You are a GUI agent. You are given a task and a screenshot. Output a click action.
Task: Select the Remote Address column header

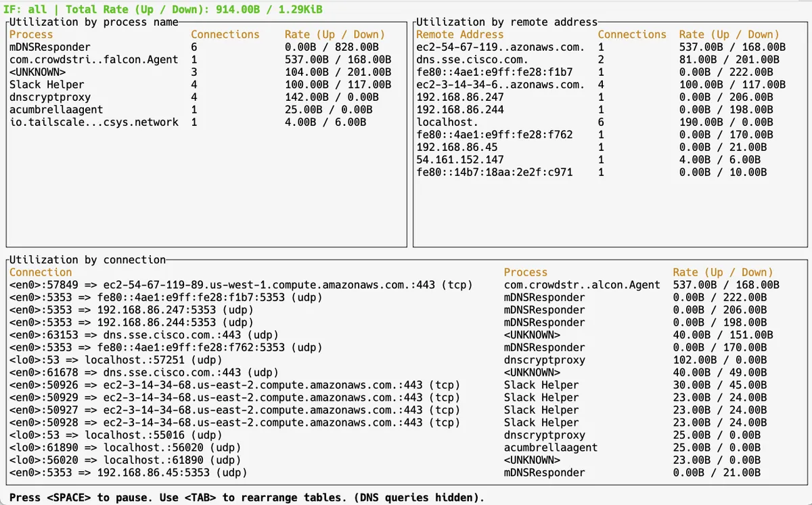coord(460,35)
